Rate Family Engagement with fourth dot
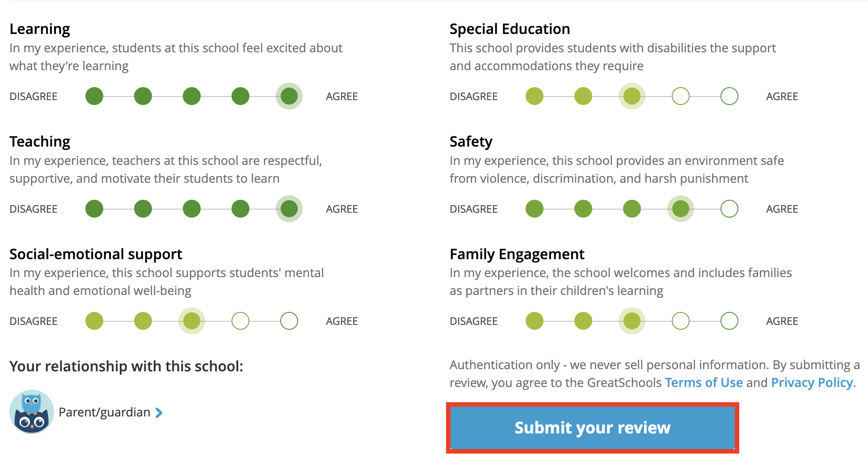The image size is (868, 471). point(681,321)
